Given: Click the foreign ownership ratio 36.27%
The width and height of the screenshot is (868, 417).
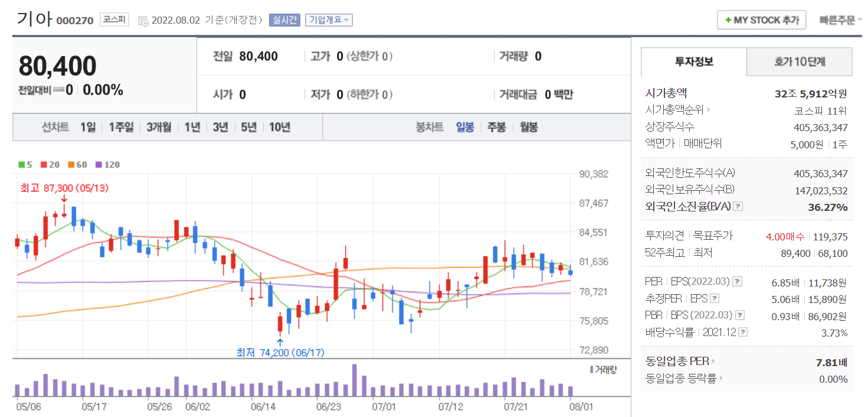Looking at the screenshot, I should pyautogui.click(x=827, y=207).
